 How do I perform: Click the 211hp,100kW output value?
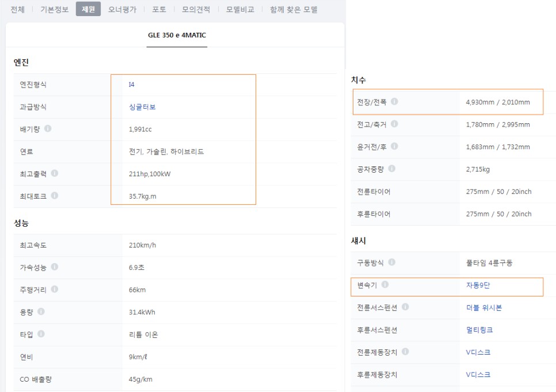pos(150,174)
